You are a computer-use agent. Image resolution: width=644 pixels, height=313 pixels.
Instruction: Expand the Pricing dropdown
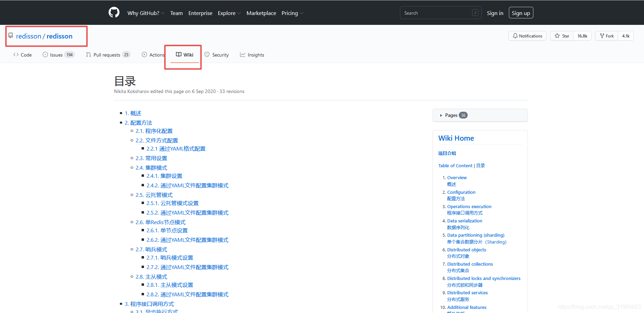click(x=292, y=13)
